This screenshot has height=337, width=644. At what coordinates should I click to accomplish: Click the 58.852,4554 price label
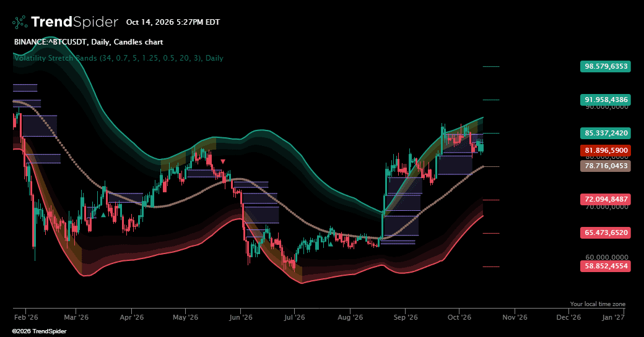click(606, 266)
